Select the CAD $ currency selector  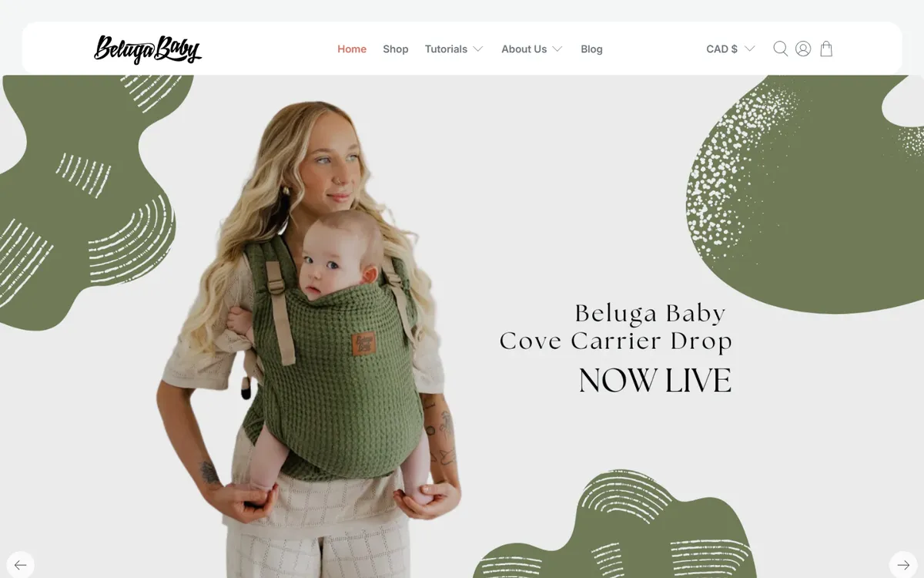tap(731, 49)
